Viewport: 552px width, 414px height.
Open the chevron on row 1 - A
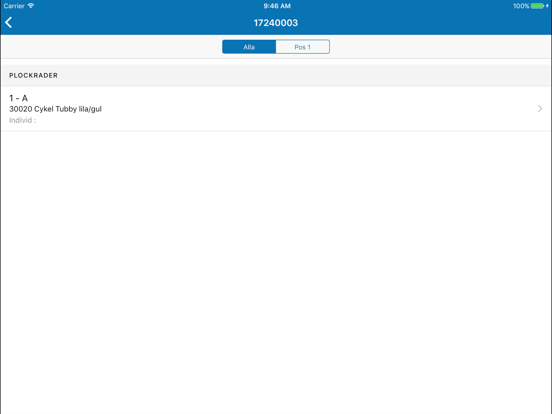[x=540, y=109]
